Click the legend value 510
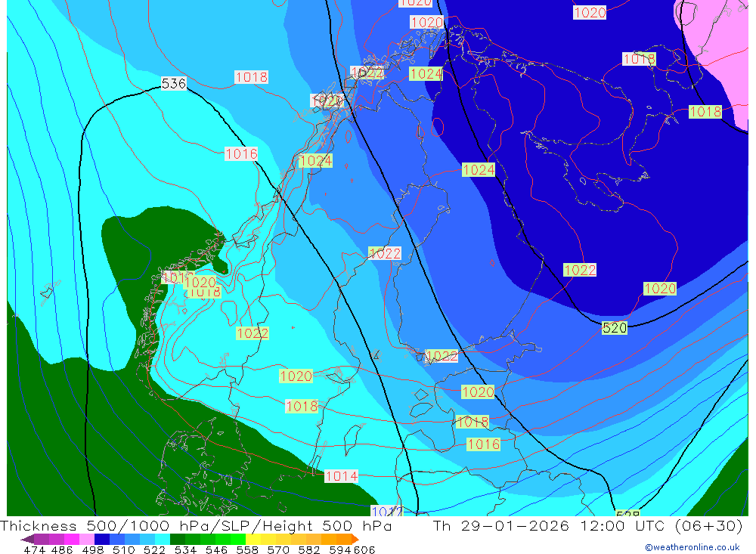The height and width of the screenshot is (554, 756). click(123, 549)
